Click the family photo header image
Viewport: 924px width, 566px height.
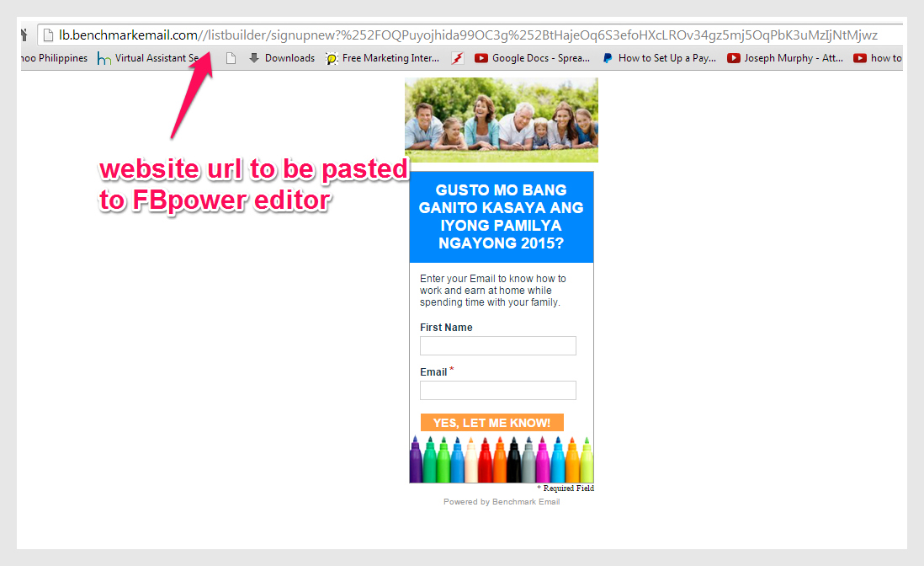click(x=502, y=120)
